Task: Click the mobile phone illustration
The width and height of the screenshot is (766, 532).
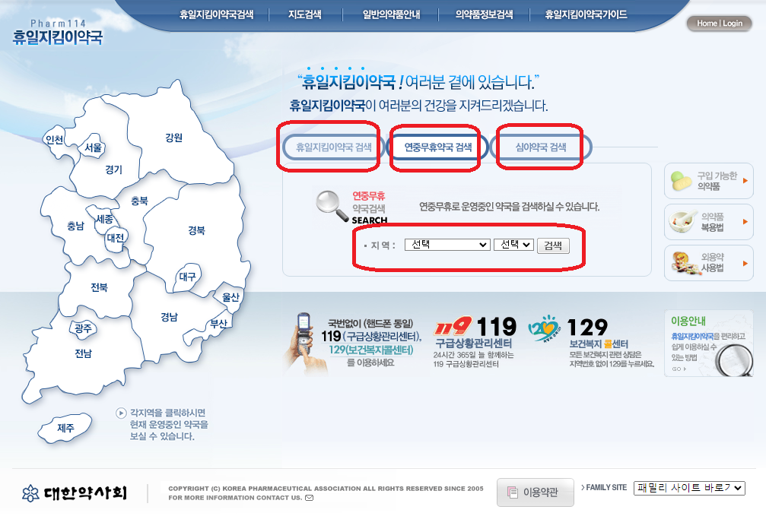Action: click(x=304, y=342)
